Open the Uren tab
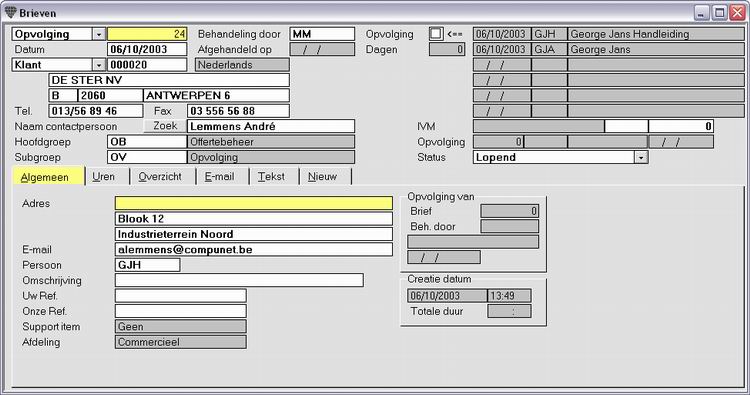Screen dimensions: 750x395 coord(106,176)
